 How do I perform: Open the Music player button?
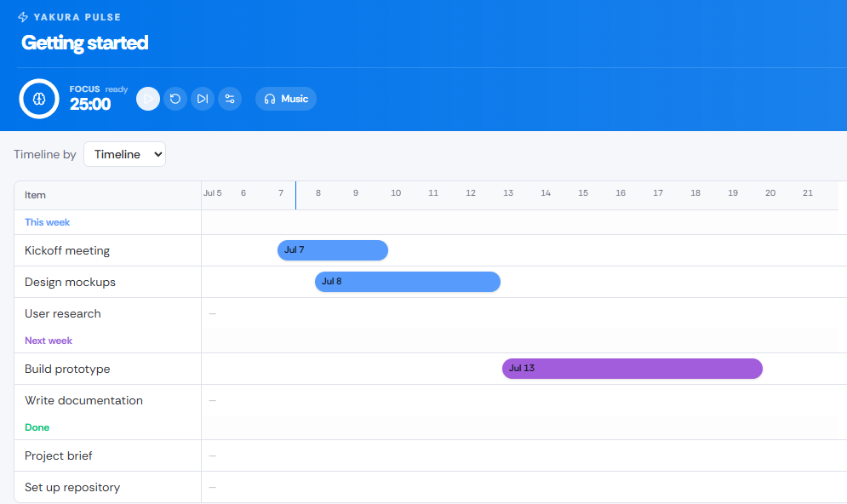click(286, 99)
